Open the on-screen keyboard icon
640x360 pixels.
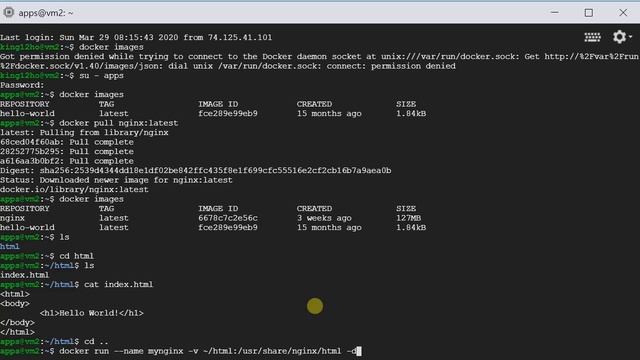592,38
